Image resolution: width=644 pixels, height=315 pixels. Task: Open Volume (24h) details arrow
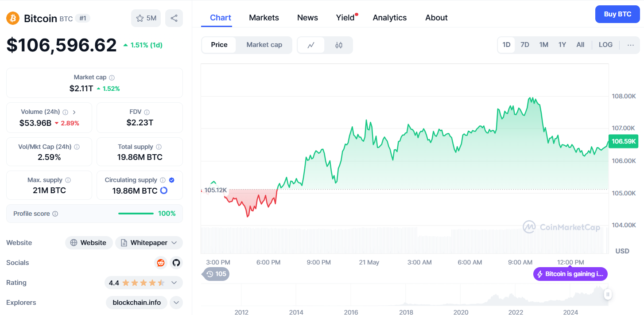point(74,112)
